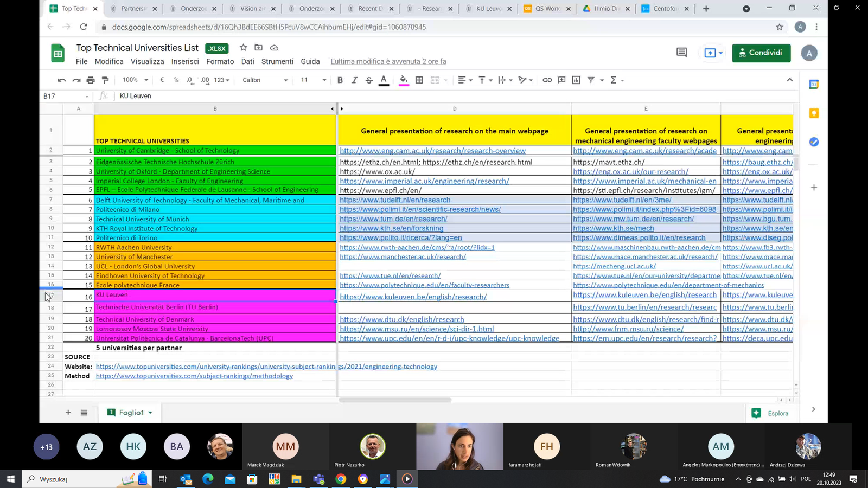This screenshot has height=488, width=868.
Task: Expand the 100% zoom dropdown
Action: (135, 80)
